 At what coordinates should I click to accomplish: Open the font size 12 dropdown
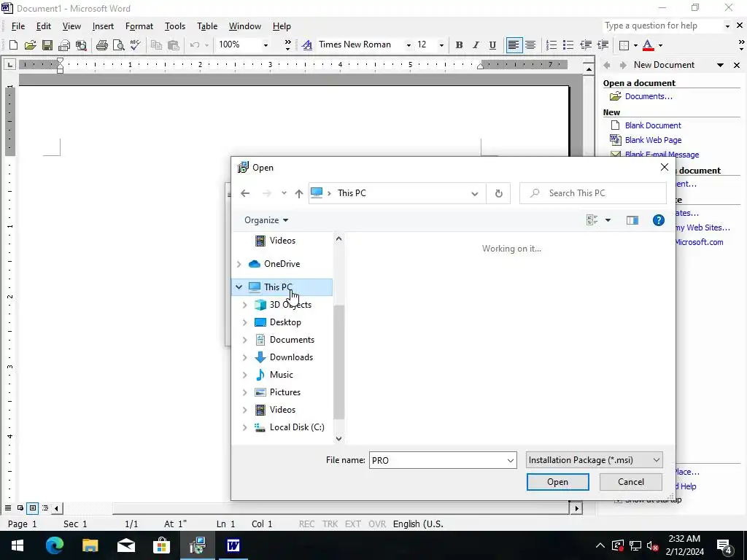click(x=441, y=45)
